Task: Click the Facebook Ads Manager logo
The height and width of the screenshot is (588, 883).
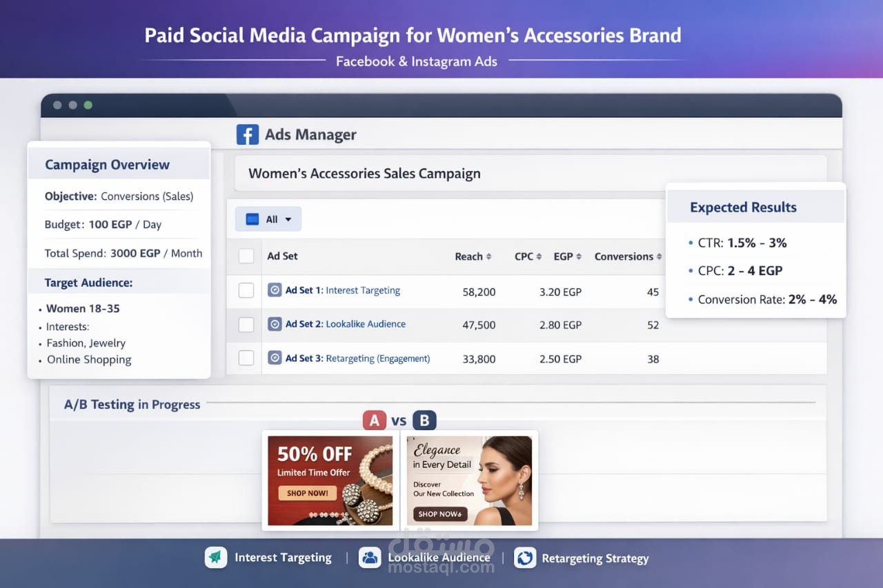Action: (248, 134)
